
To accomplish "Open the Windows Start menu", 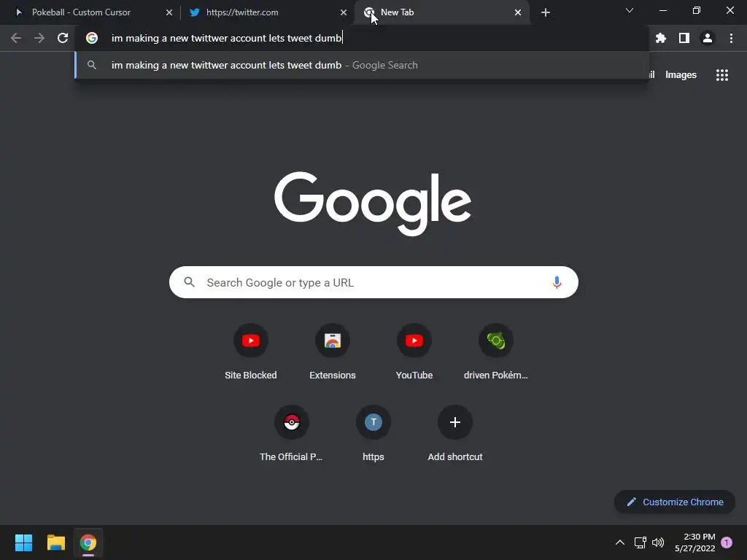I will (23, 542).
